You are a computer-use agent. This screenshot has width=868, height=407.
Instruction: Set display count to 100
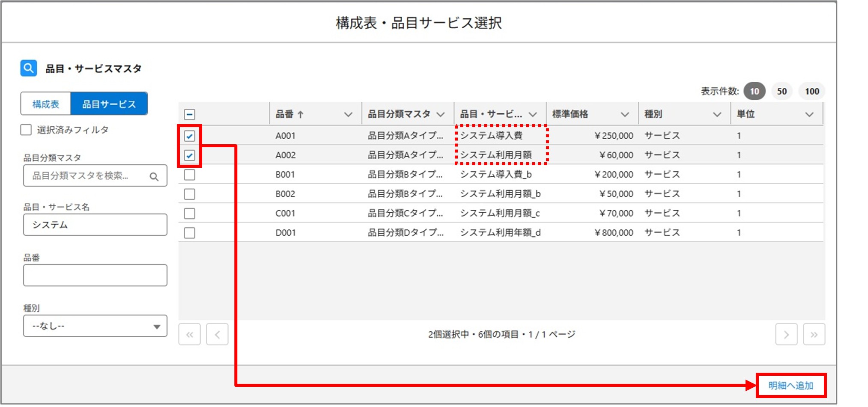(811, 91)
